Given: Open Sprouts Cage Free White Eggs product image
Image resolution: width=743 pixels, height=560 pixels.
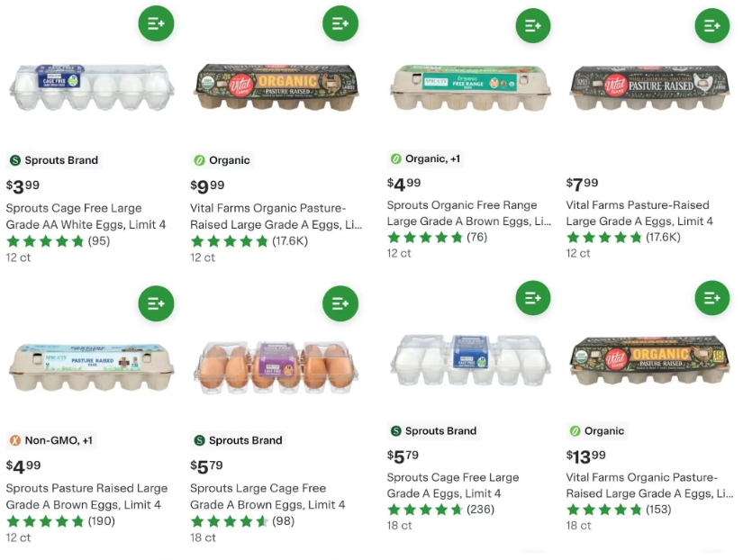Looking at the screenshot, I should pyautogui.click(x=91, y=87).
